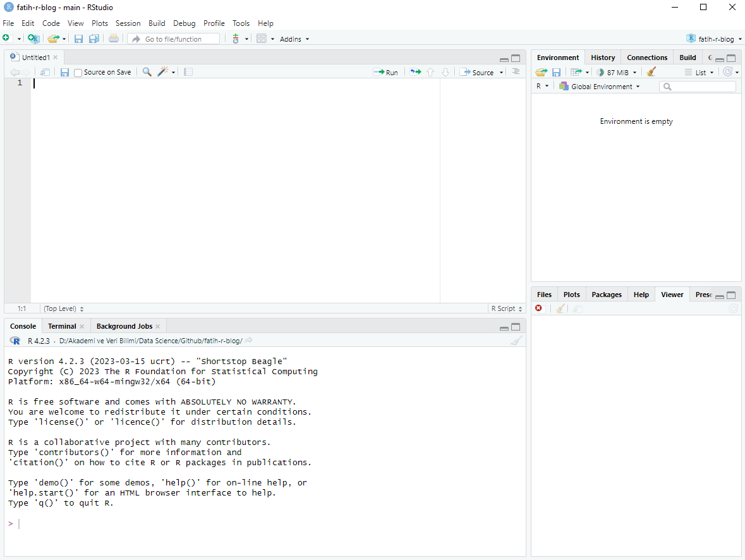Screen dimensions: 745x560
Task: Click the save all documents icon
Action: (x=94, y=39)
